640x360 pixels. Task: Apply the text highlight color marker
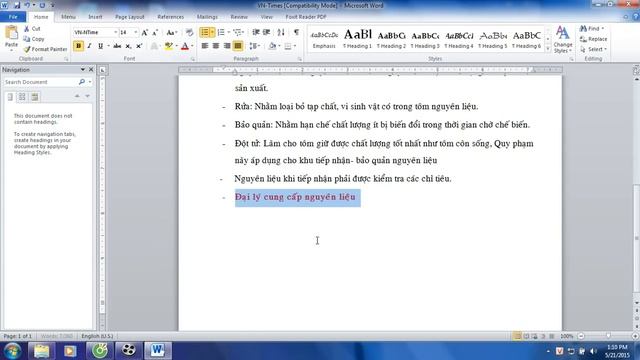pos(169,46)
